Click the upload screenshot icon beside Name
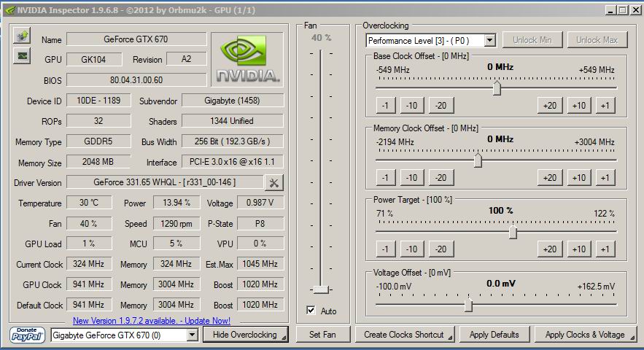644x350 pixels. pos(22,36)
